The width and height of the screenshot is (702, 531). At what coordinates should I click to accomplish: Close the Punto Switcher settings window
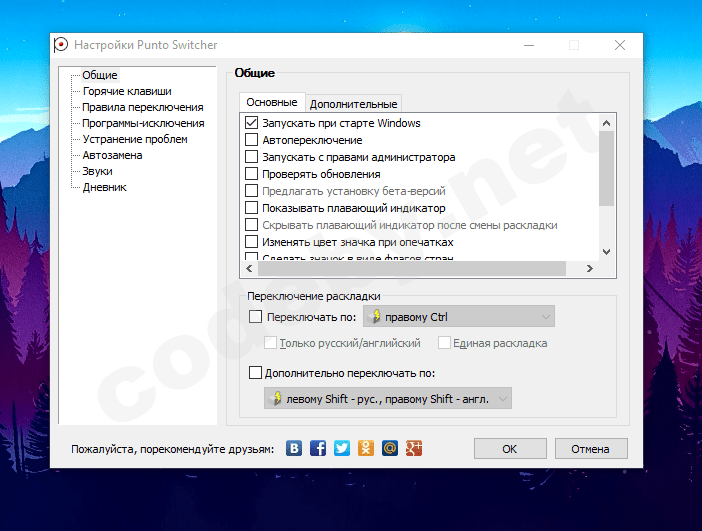point(620,45)
